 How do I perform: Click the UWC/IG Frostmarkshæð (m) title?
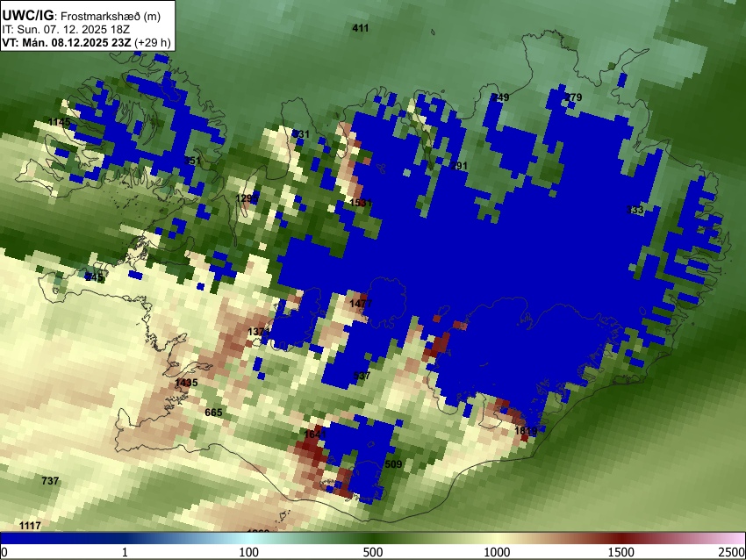point(82,16)
